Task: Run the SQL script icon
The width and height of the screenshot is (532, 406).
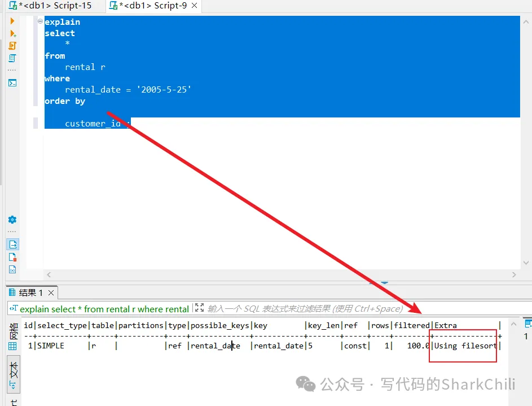Action: [x=12, y=46]
